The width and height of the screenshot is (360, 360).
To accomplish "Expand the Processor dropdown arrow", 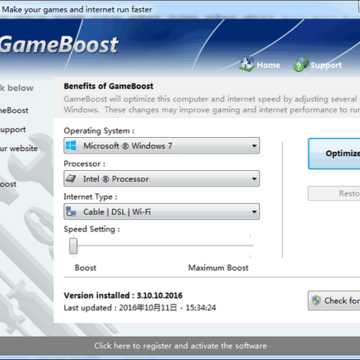I will coord(254,179).
